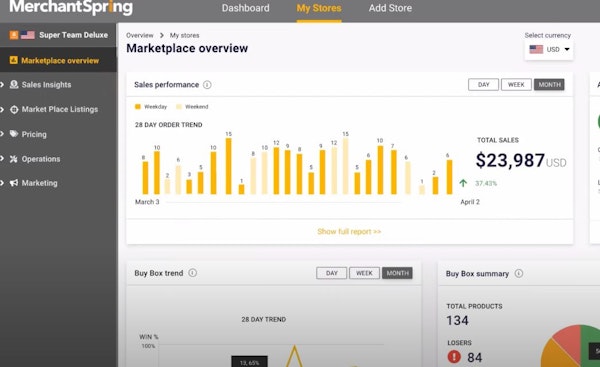Click the Marketplace overview sidebar icon
The height and width of the screenshot is (367, 600).
click(13, 60)
